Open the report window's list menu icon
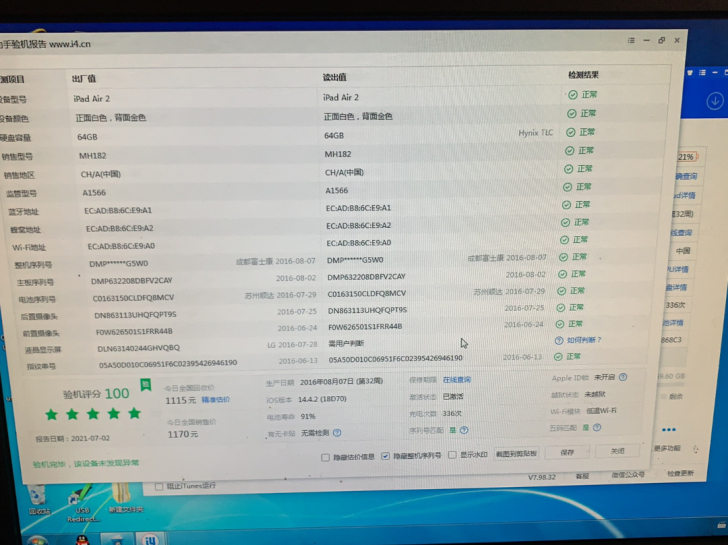 631,40
